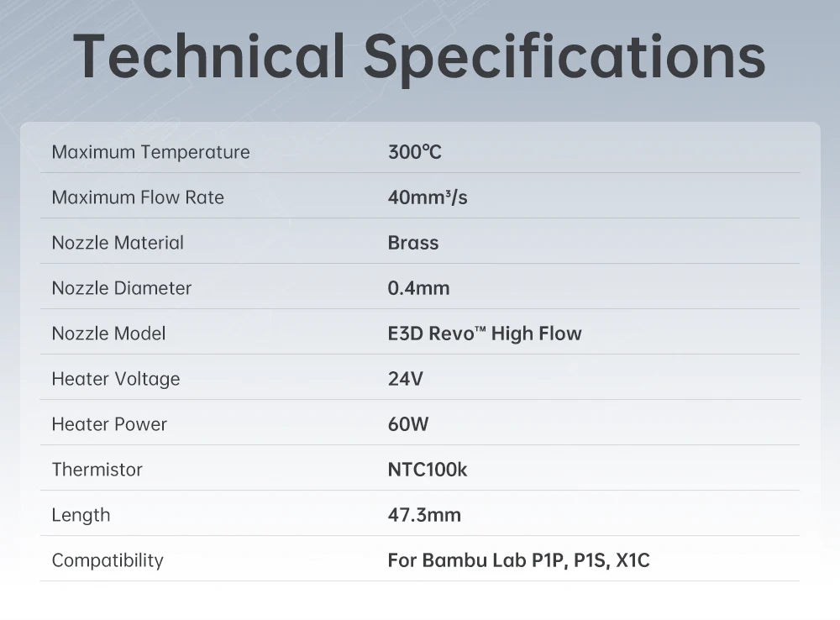Click the Nozzle Model label
840x620 pixels.
tap(108, 334)
